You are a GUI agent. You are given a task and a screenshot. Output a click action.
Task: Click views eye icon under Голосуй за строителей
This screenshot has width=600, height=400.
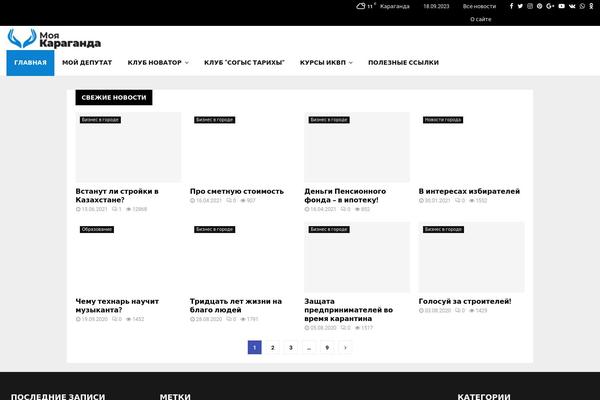tap(472, 311)
